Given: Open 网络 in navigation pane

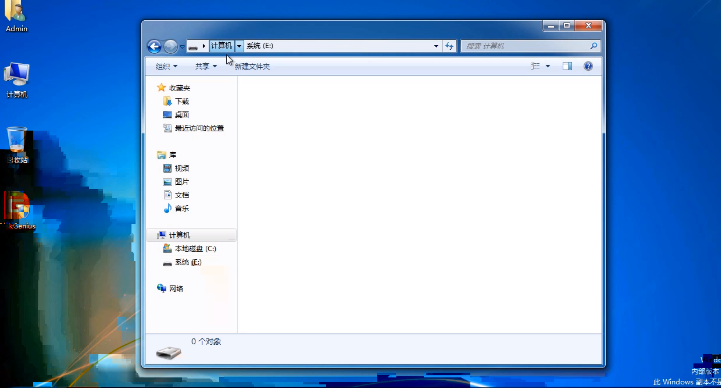Looking at the screenshot, I should 176,289.
